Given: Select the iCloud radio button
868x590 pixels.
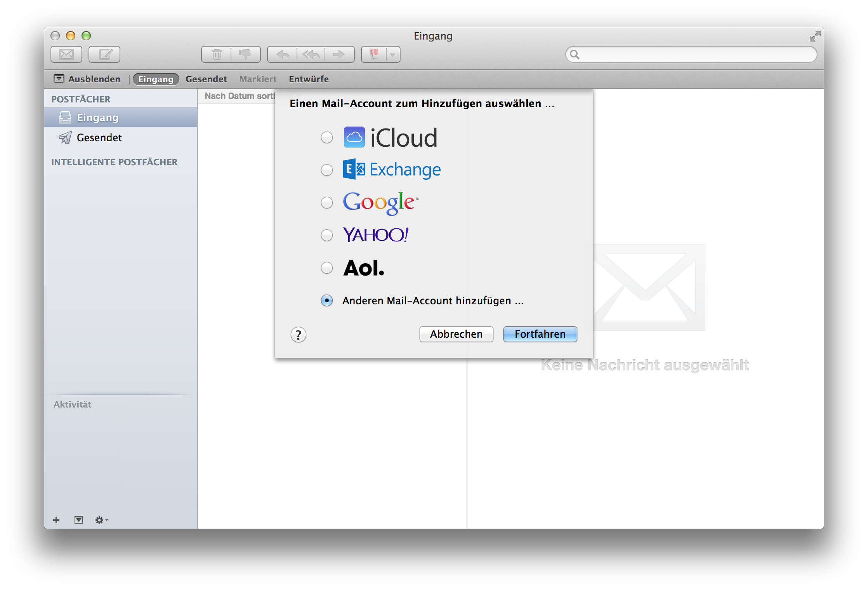Looking at the screenshot, I should click(327, 137).
